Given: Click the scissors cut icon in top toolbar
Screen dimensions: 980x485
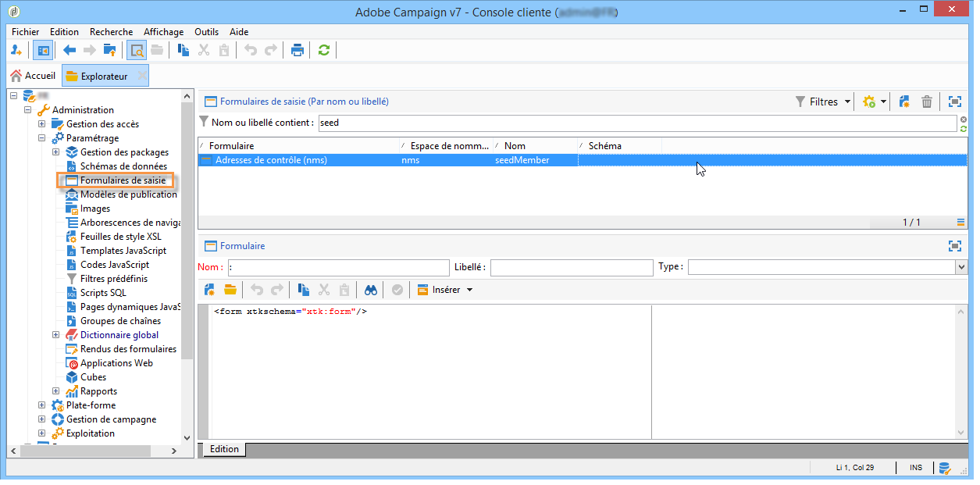Looking at the screenshot, I should (204, 50).
